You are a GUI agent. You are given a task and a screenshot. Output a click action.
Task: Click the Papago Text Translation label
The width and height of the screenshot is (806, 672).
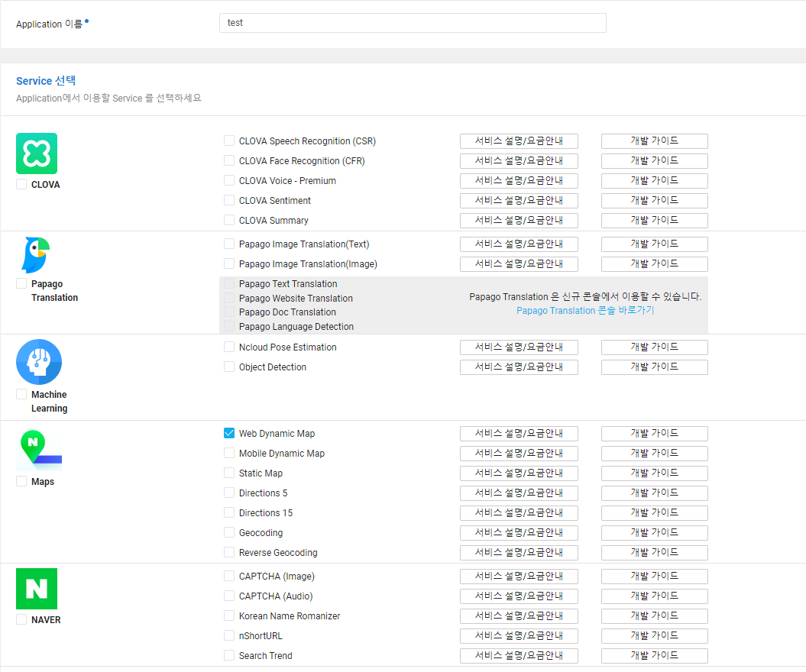(x=288, y=283)
